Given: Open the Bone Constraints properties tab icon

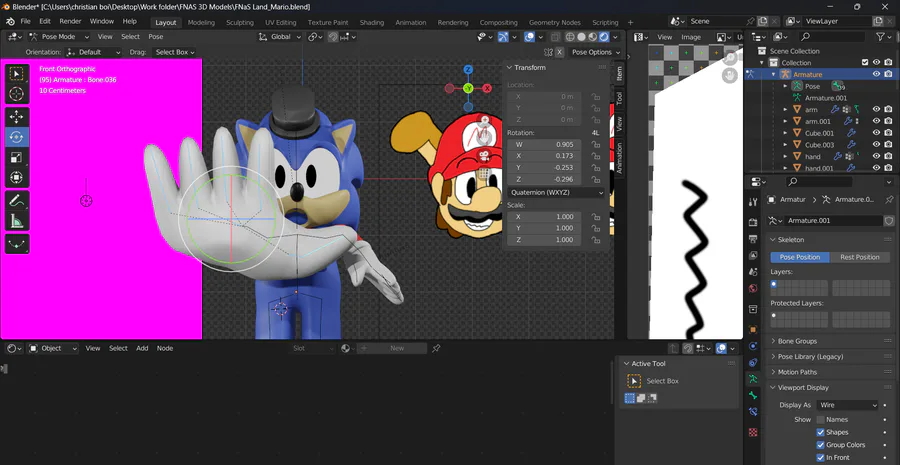Looking at the screenshot, I should click(x=754, y=412).
